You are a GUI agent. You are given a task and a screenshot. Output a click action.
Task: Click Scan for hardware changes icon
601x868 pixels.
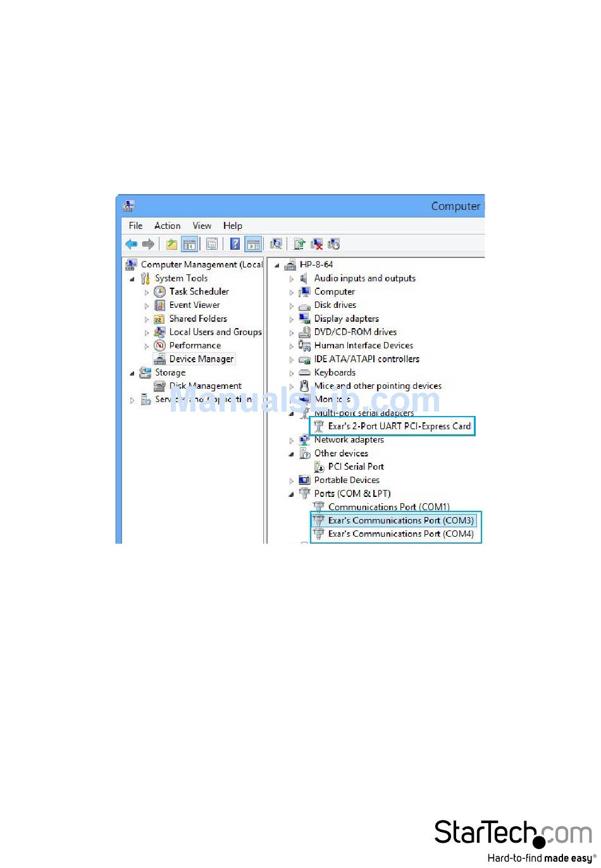[x=276, y=244]
